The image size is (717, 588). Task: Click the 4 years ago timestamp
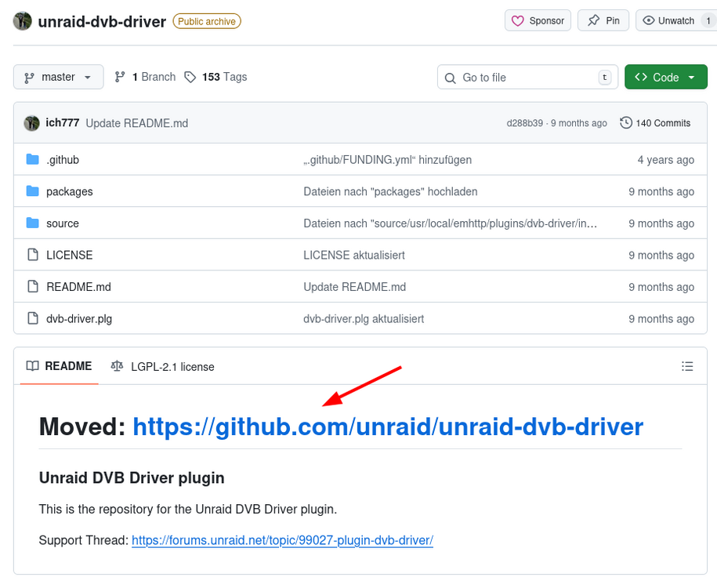point(666,160)
